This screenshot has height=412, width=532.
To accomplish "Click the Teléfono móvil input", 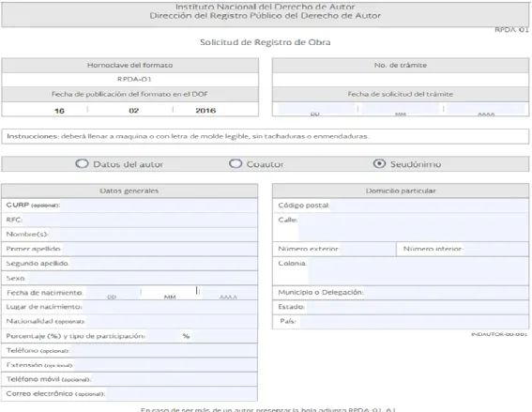I will click(175, 379).
